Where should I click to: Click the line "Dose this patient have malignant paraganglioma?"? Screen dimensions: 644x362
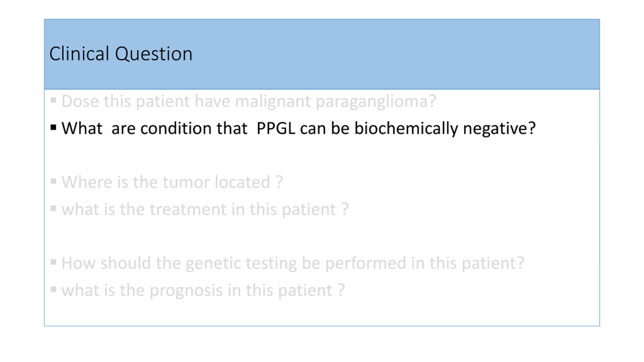coord(249,102)
